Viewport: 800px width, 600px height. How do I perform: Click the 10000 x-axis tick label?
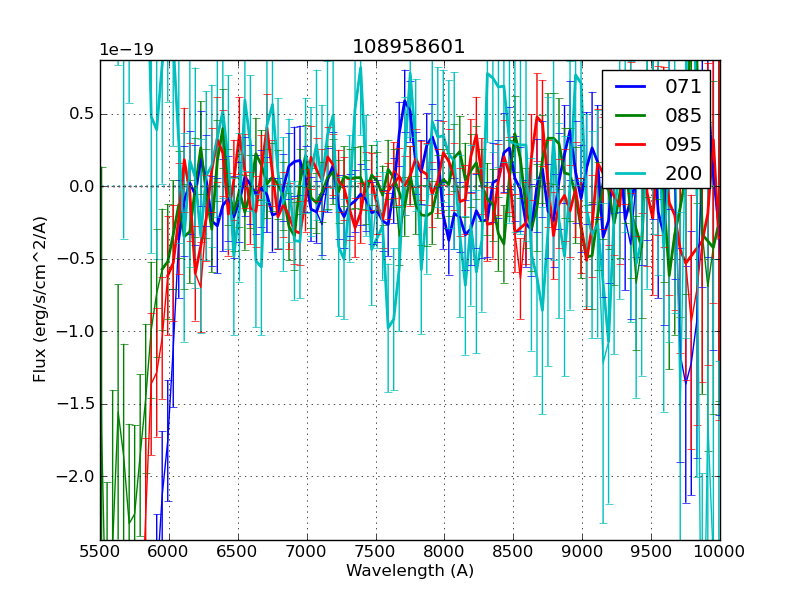pyautogui.click(x=720, y=551)
